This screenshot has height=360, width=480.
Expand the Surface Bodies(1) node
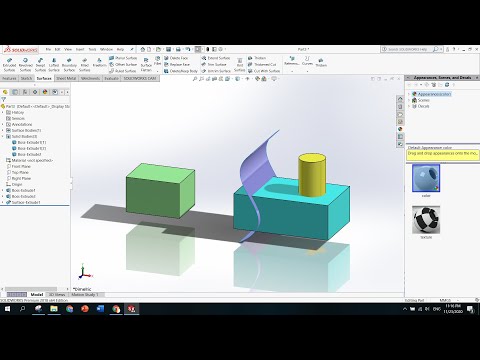(x=3, y=130)
